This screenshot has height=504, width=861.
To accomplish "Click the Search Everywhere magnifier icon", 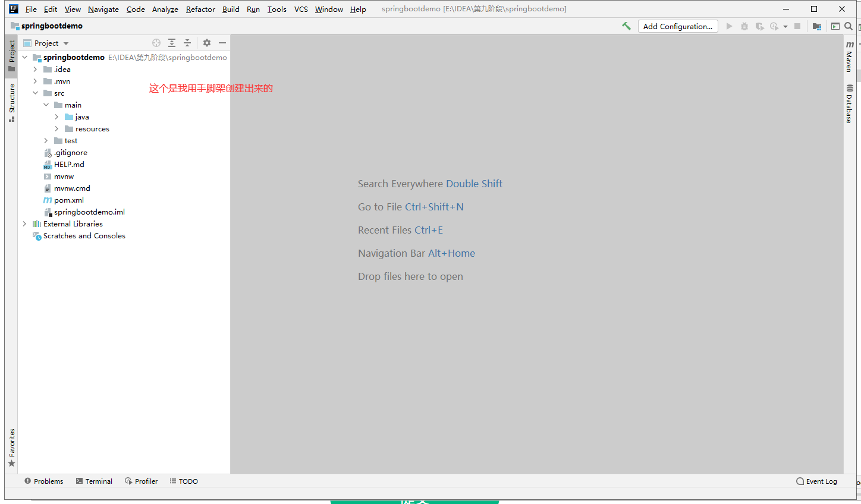I will (x=849, y=26).
